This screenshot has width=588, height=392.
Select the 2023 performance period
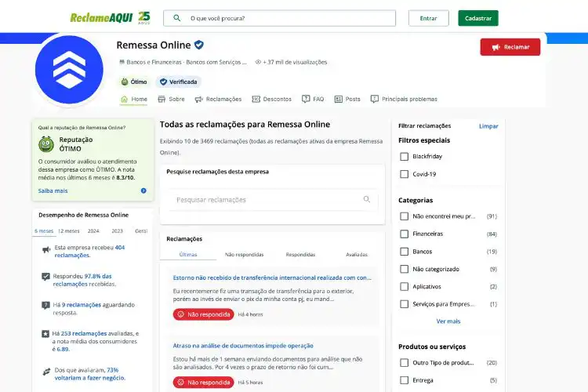(118, 230)
